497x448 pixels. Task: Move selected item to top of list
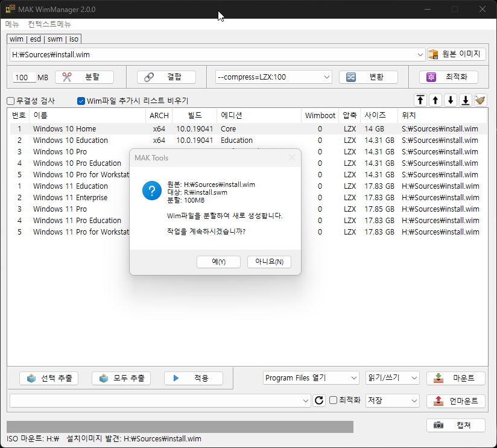420,101
